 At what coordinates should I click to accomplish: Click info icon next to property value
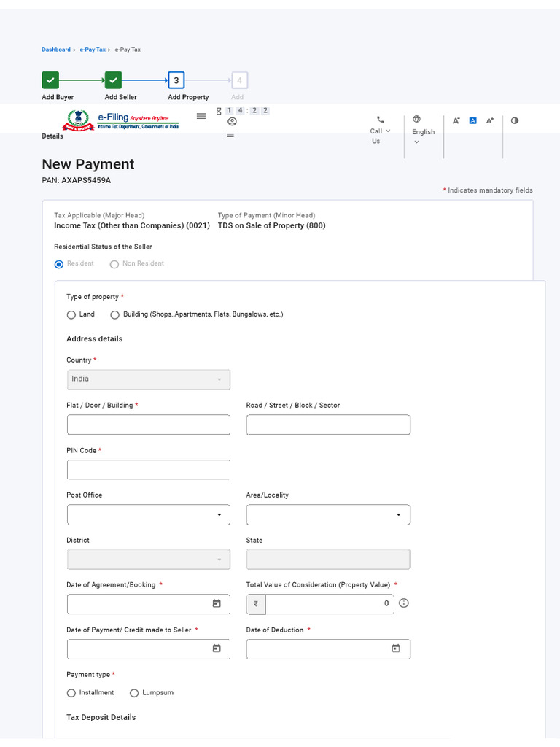[404, 603]
